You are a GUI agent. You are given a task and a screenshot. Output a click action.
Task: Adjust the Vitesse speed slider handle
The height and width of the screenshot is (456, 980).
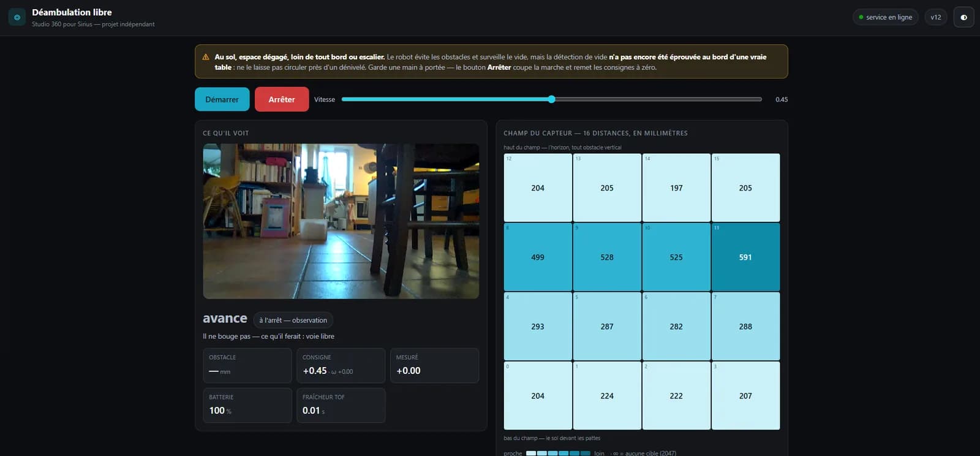(551, 99)
